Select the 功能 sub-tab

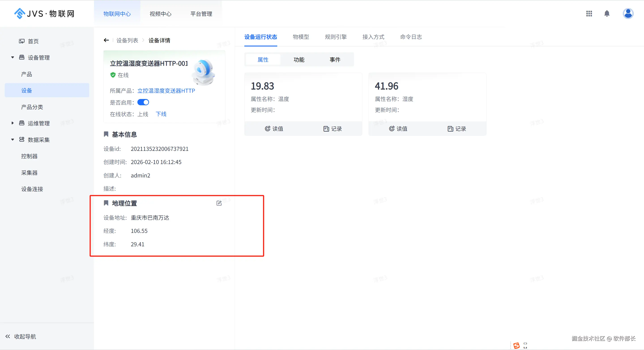[x=299, y=60]
